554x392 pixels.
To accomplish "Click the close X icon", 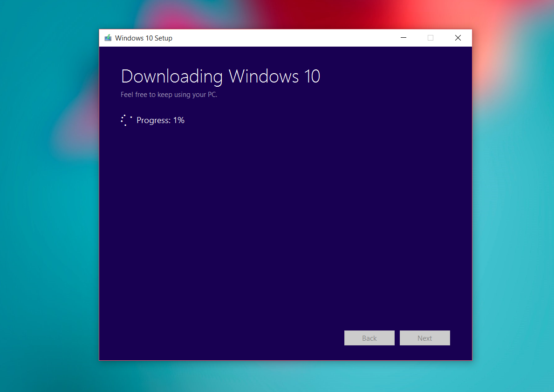I will tap(458, 38).
